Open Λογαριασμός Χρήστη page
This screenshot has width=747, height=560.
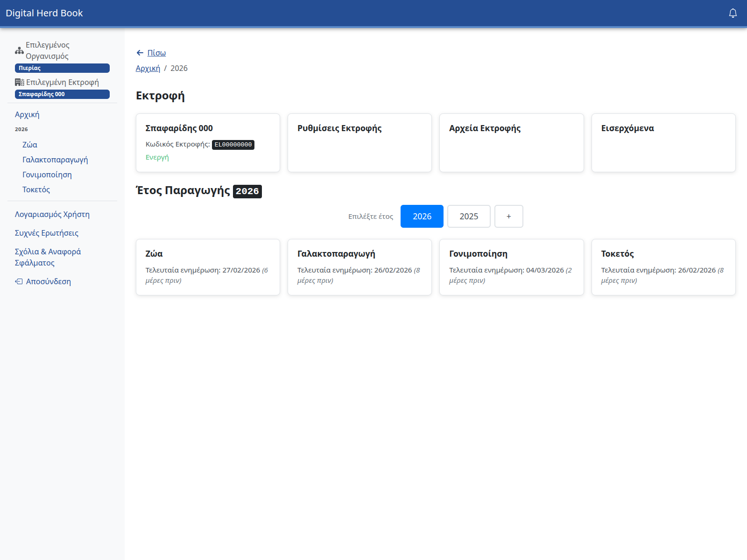coord(52,214)
